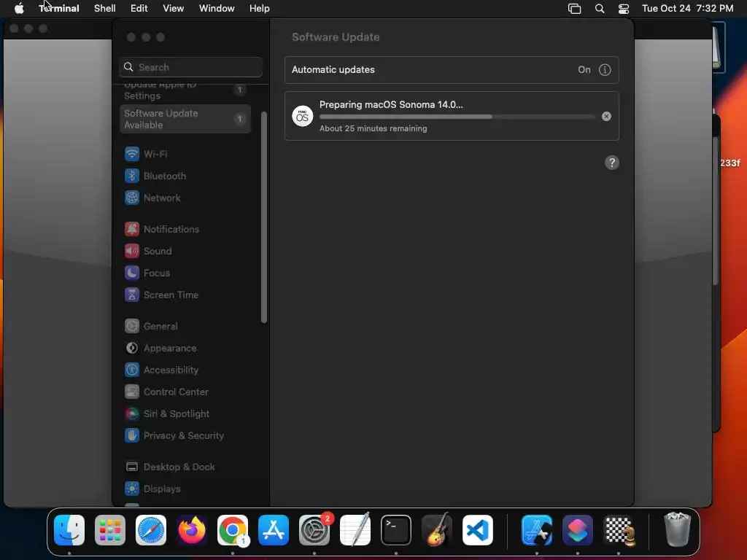
Task: Click the macOS Sonoma preparation progress bar
Action: [x=457, y=117]
